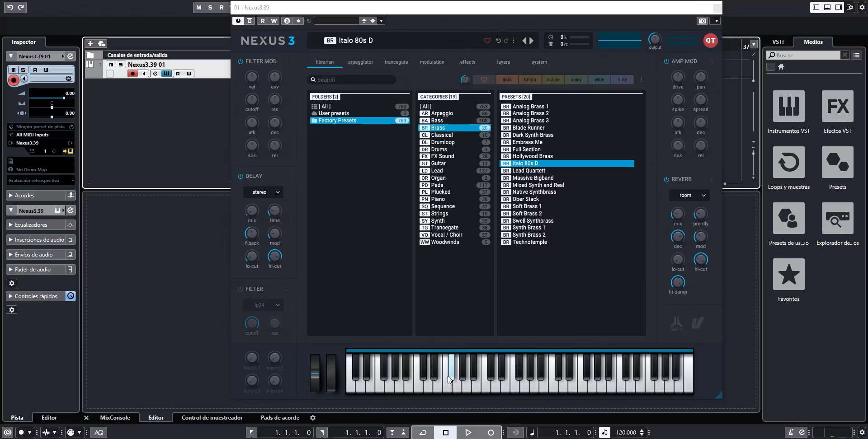Filter presets by spiky tag

click(576, 79)
